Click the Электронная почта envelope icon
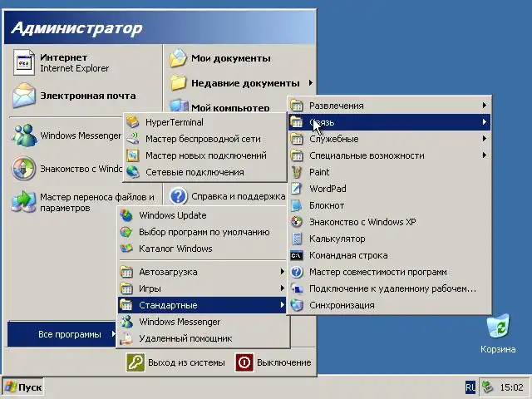 pyautogui.click(x=24, y=96)
